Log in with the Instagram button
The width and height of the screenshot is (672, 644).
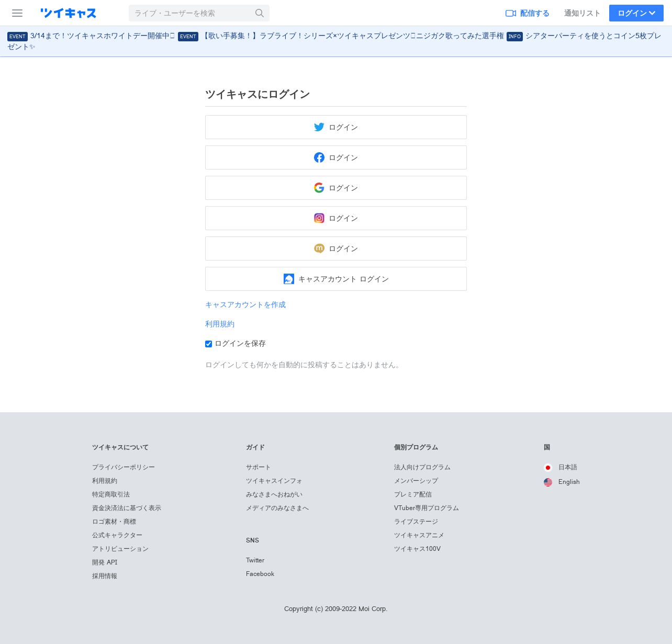click(336, 218)
